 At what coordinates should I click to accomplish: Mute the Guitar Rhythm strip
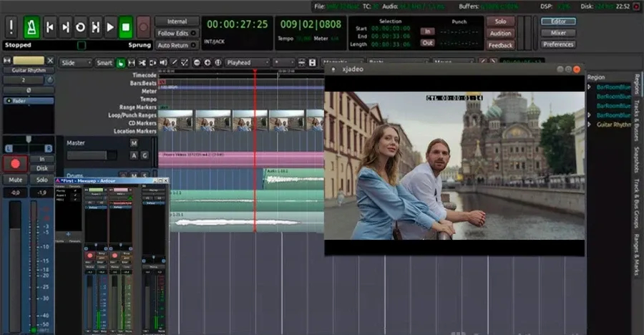[15, 180]
